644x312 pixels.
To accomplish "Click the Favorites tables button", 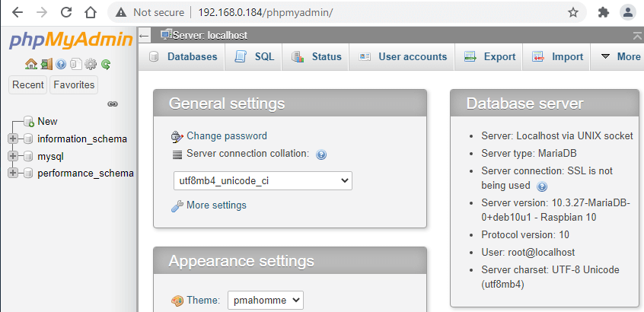I will coord(74,85).
